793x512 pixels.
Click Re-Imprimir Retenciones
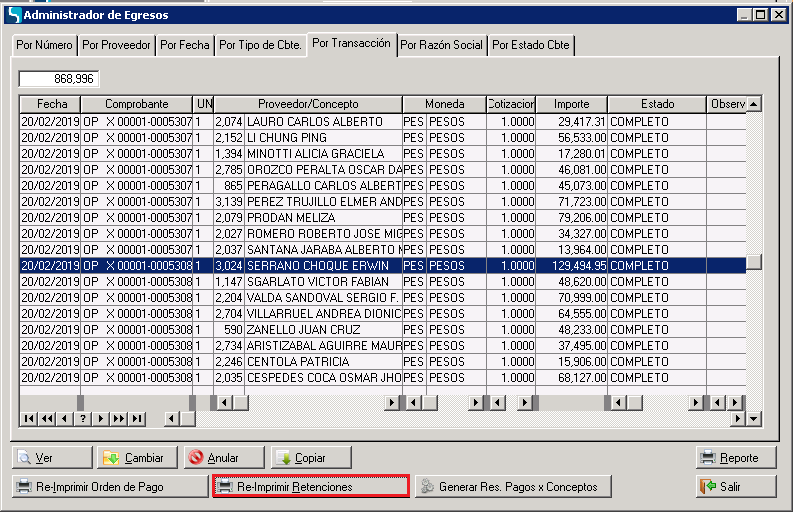pyautogui.click(x=310, y=486)
